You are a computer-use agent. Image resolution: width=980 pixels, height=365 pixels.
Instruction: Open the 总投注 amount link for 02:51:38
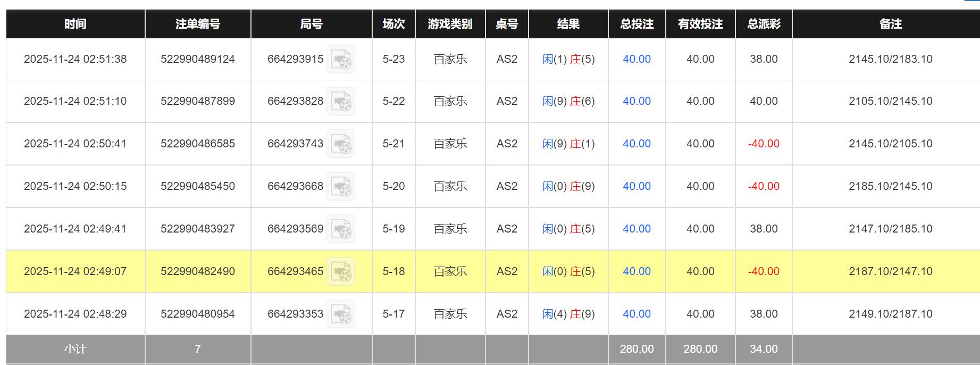636,59
